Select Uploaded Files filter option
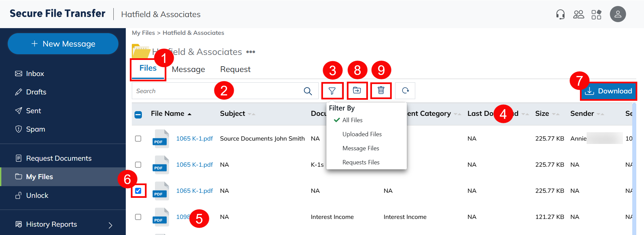Image resolution: width=644 pixels, height=235 pixels. coord(362,134)
